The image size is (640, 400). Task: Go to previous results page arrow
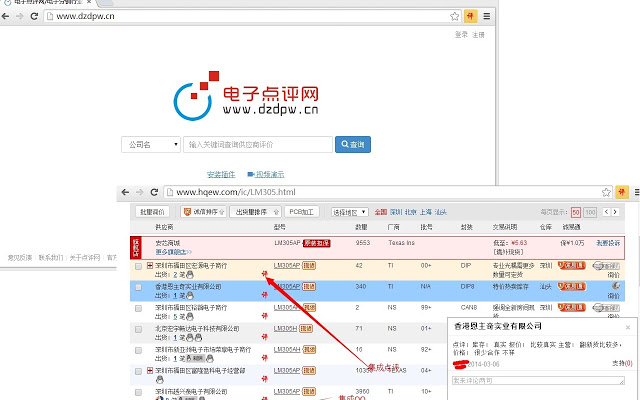point(606,212)
